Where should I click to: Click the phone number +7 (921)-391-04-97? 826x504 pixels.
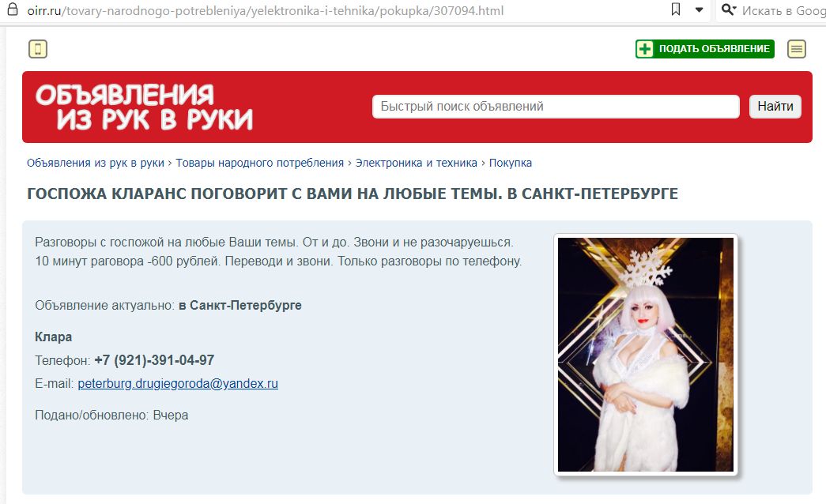[154, 360]
